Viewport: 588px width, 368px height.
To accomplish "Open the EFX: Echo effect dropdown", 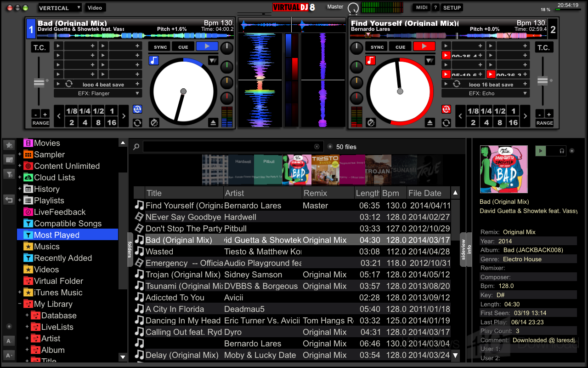I will pyautogui.click(x=486, y=93).
